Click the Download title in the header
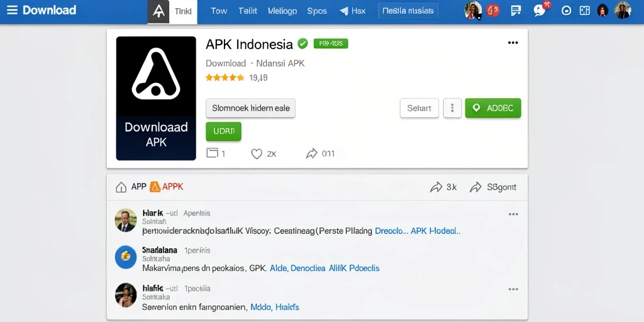 49,10
